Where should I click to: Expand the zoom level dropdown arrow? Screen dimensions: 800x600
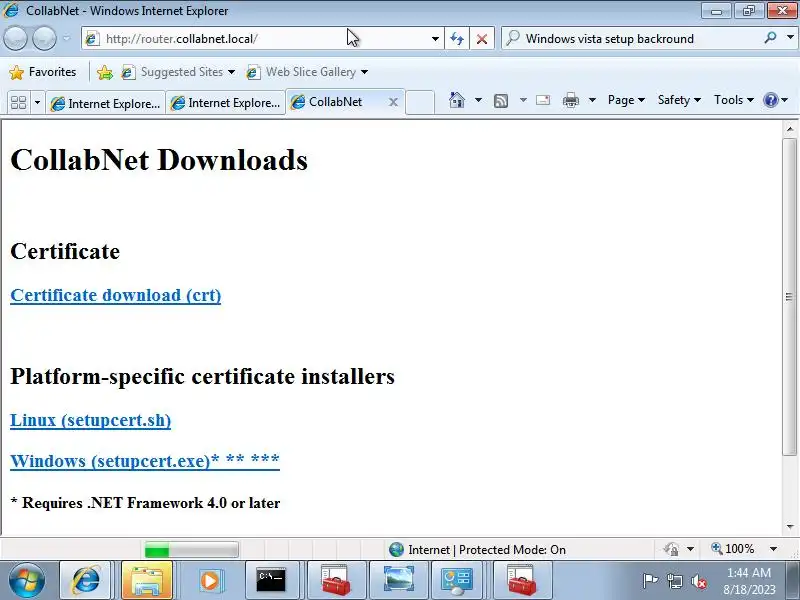[x=773, y=549]
